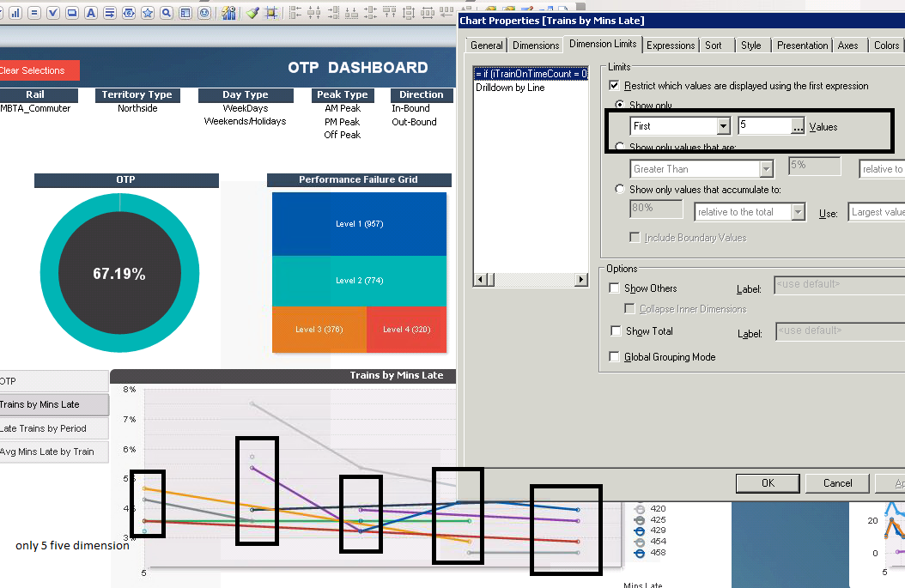Click the 'Avg Mins Late by Train' button

pos(54,452)
